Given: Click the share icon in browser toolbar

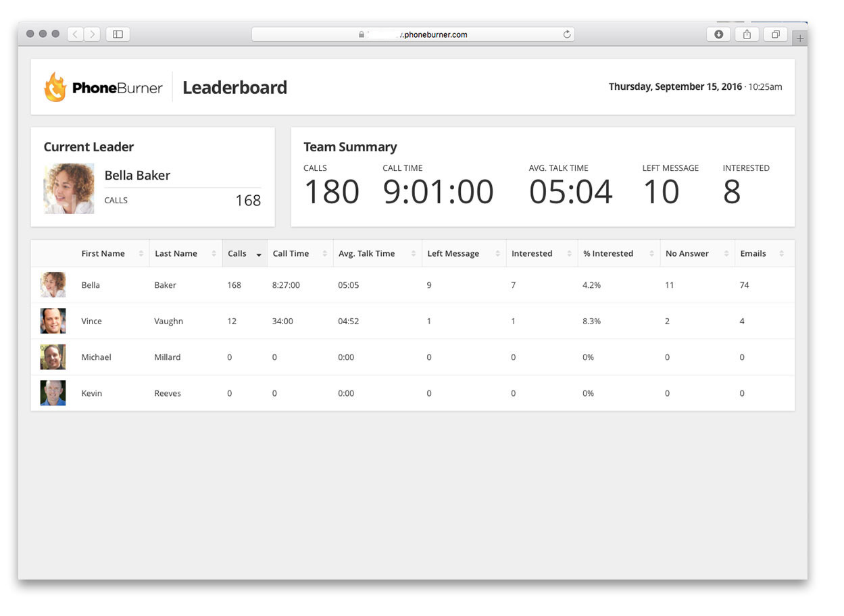Looking at the screenshot, I should tap(746, 34).
